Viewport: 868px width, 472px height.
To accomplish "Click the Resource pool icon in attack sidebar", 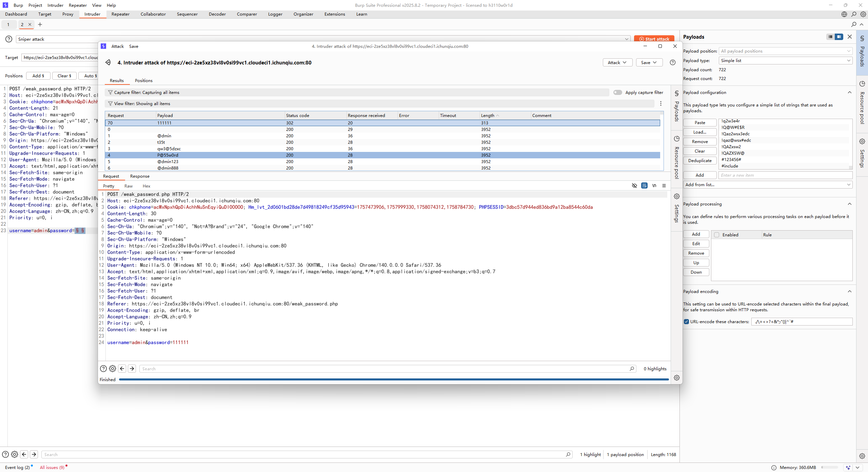I will (x=676, y=139).
